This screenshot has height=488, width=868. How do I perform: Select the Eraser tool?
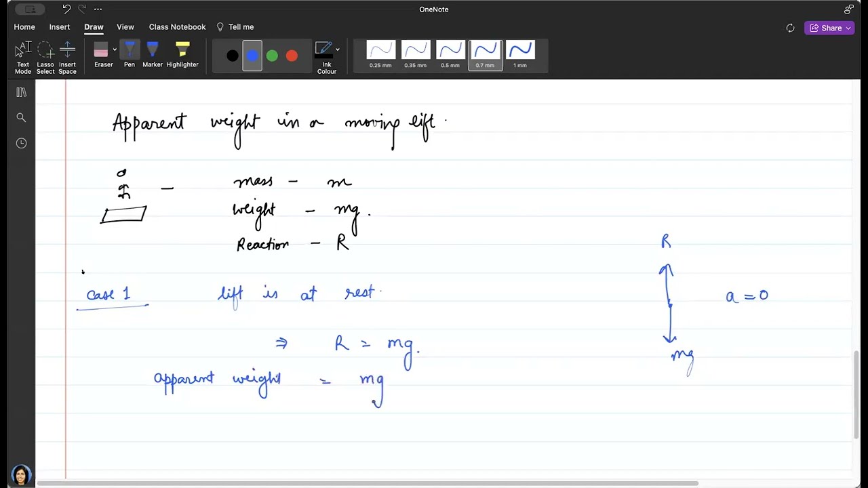click(x=101, y=56)
